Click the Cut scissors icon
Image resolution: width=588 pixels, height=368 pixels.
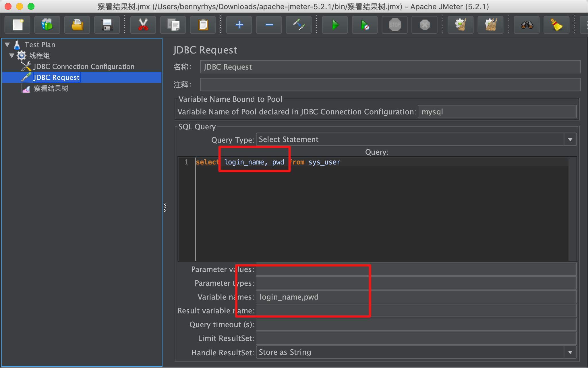(143, 25)
